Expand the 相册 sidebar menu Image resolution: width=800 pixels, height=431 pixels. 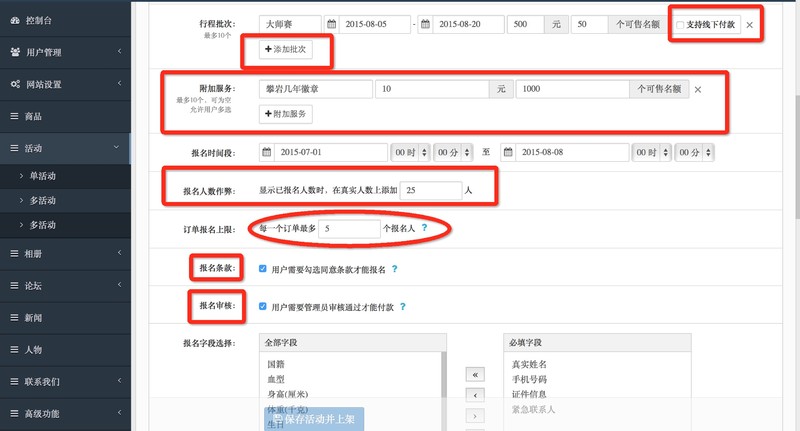[x=65, y=253]
